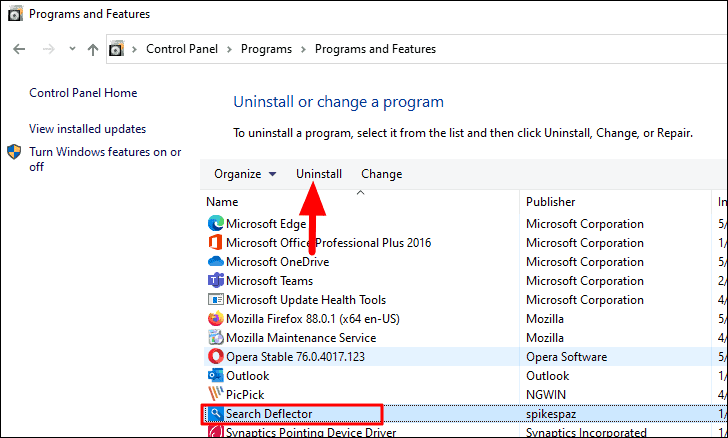This screenshot has width=728, height=438.
Task: Select the Outlook program name
Action: coord(247,376)
